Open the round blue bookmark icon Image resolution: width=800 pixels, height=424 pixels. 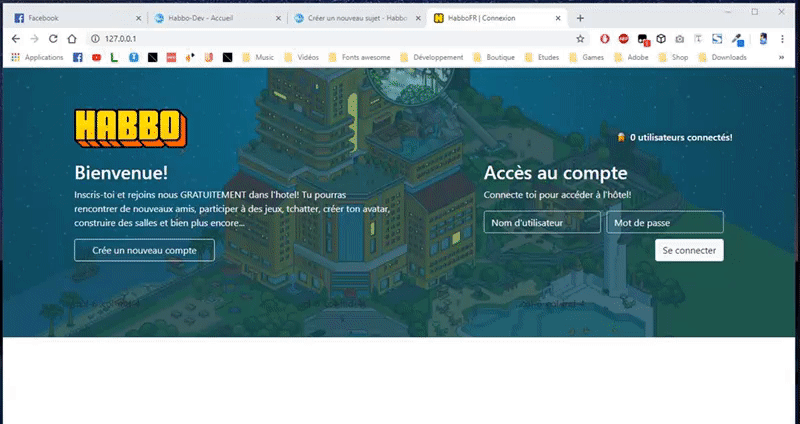click(x=134, y=58)
